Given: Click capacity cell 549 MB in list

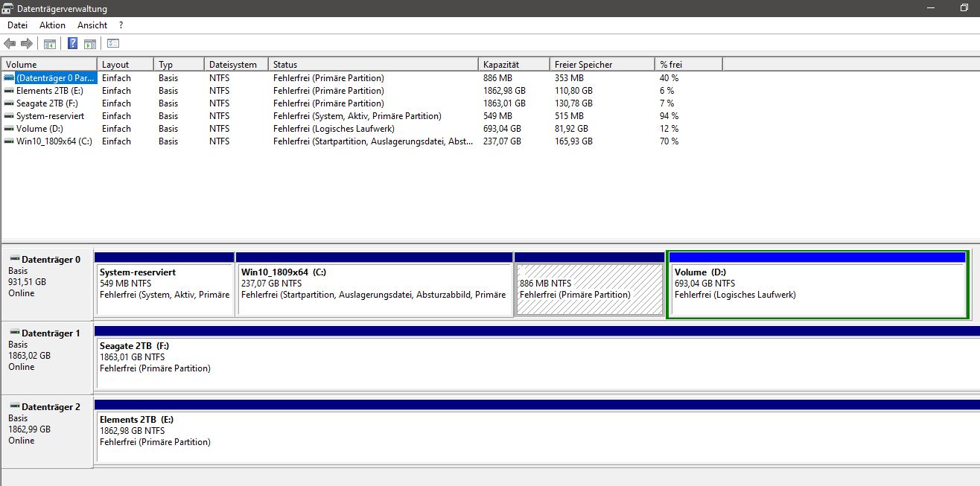Looking at the screenshot, I should pos(497,116).
